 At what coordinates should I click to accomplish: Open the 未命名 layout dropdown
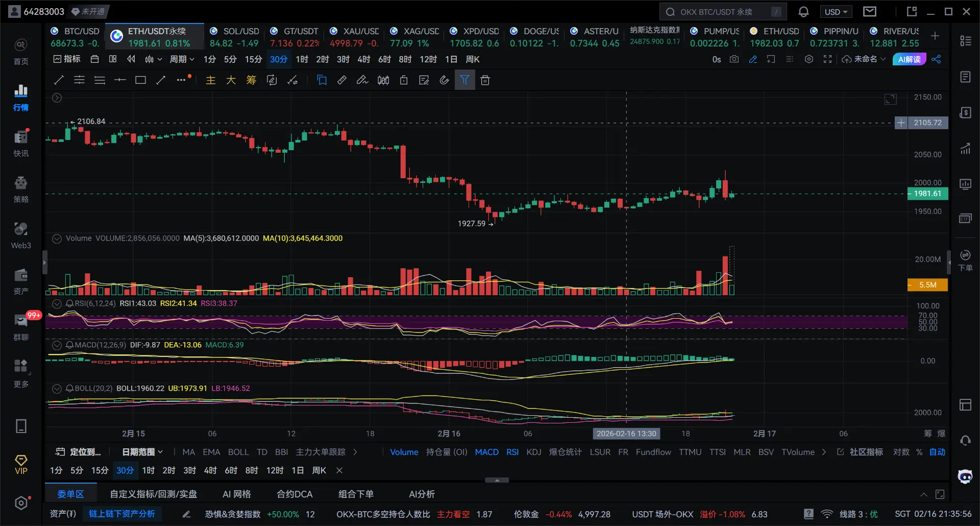(x=864, y=59)
